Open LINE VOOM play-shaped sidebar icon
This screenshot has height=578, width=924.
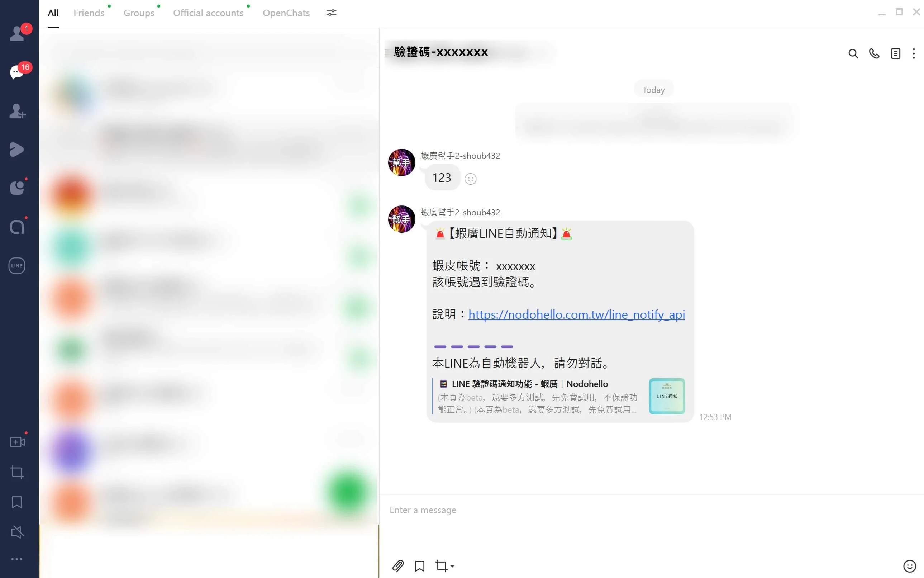pyautogui.click(x=17, y=150)
